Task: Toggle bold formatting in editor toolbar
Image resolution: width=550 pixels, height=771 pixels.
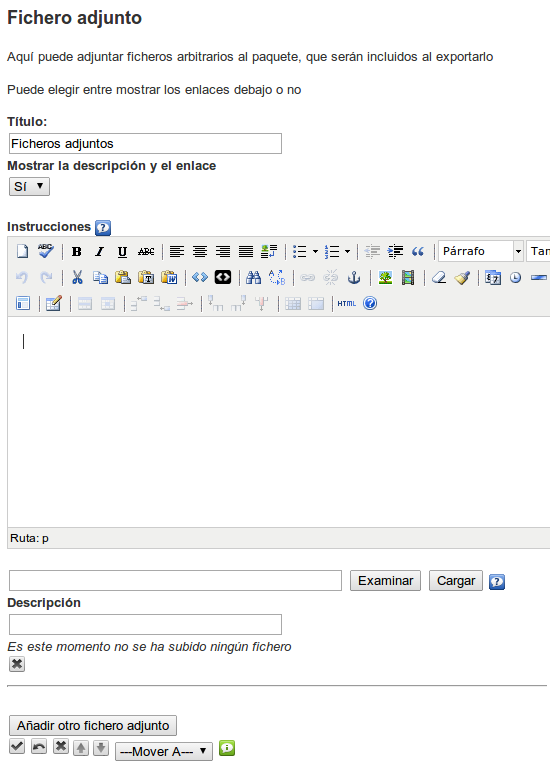Action: tap(77, 252)
